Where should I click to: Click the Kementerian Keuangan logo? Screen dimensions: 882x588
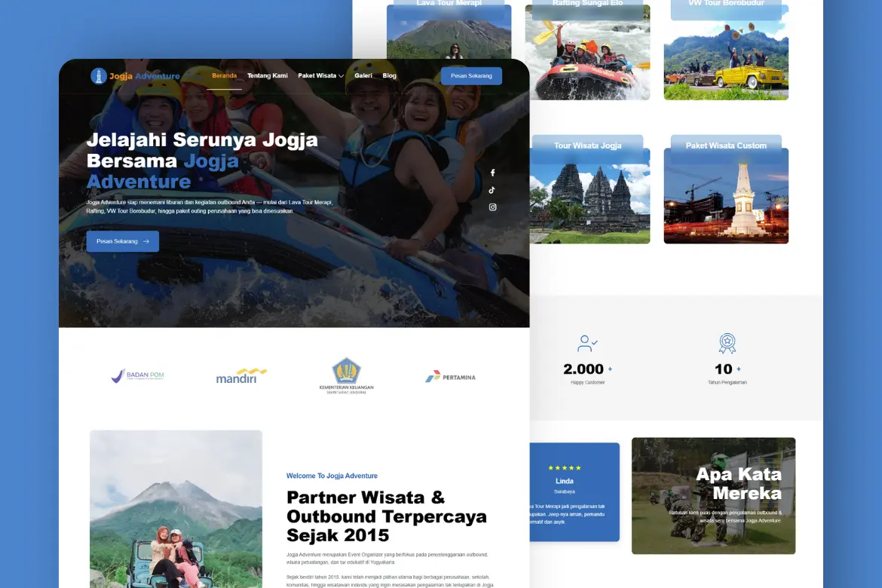point(346,375)
